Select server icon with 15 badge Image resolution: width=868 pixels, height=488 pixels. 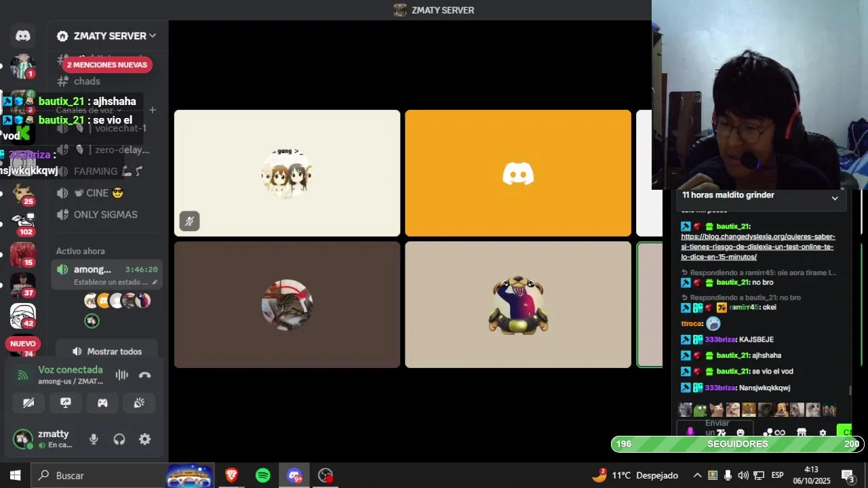(23, 255)
